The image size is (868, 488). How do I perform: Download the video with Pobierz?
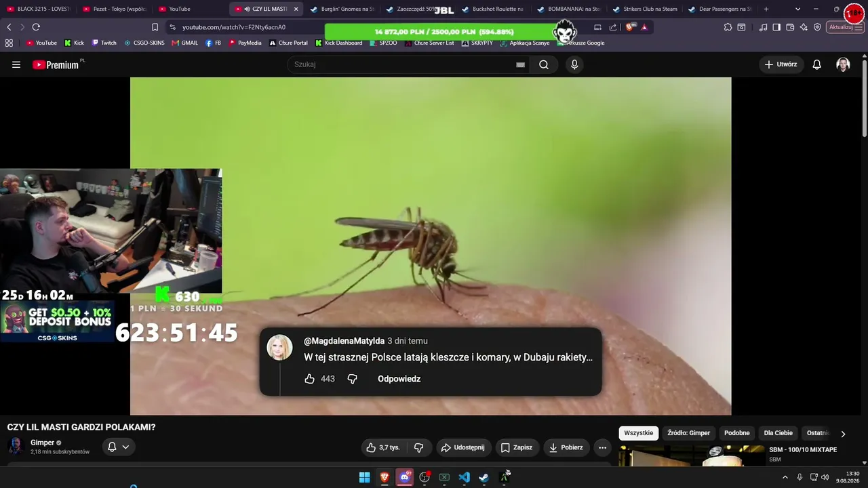566,447
